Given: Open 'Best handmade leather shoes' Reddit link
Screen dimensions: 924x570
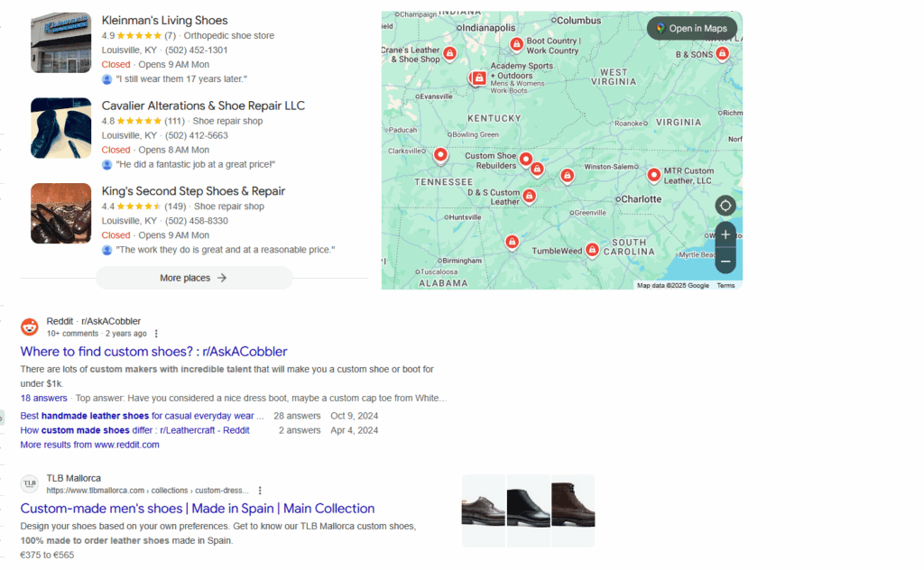Looking at the screenshot, I should (x=142, y=416).
